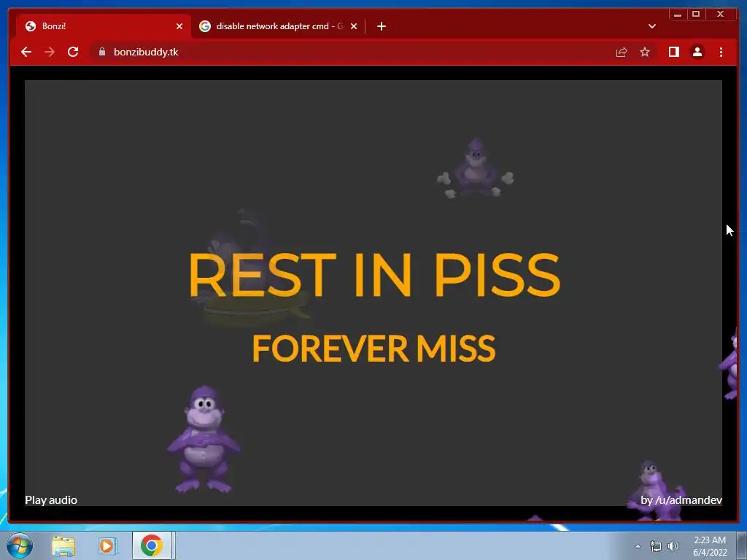The height and width of the screenshot is (560, 747).
Task: Open the network status tray icon
Action: tap(656, 546)
